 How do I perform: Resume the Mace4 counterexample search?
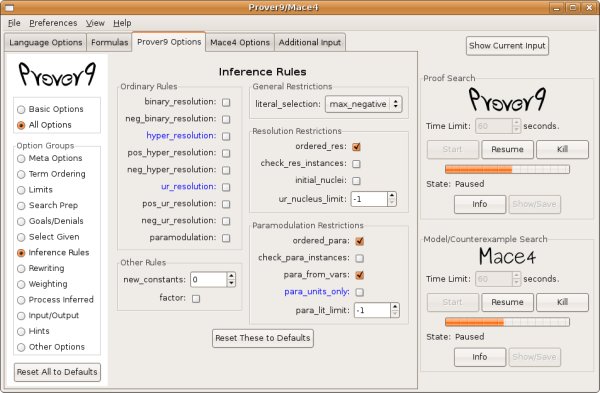pyautogui.click(x=507, y=302)
